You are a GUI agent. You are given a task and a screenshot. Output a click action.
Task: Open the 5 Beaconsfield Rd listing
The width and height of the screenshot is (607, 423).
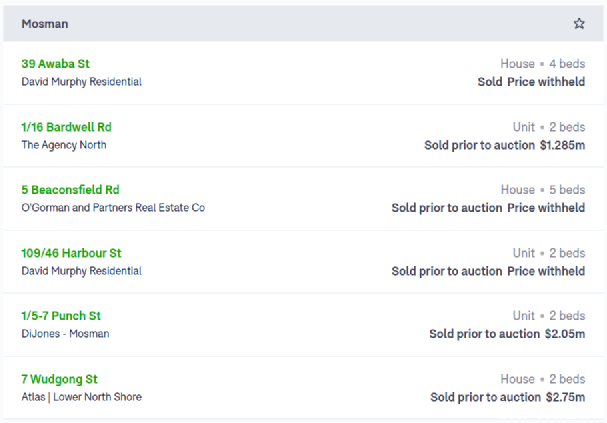tap(70, 190)
